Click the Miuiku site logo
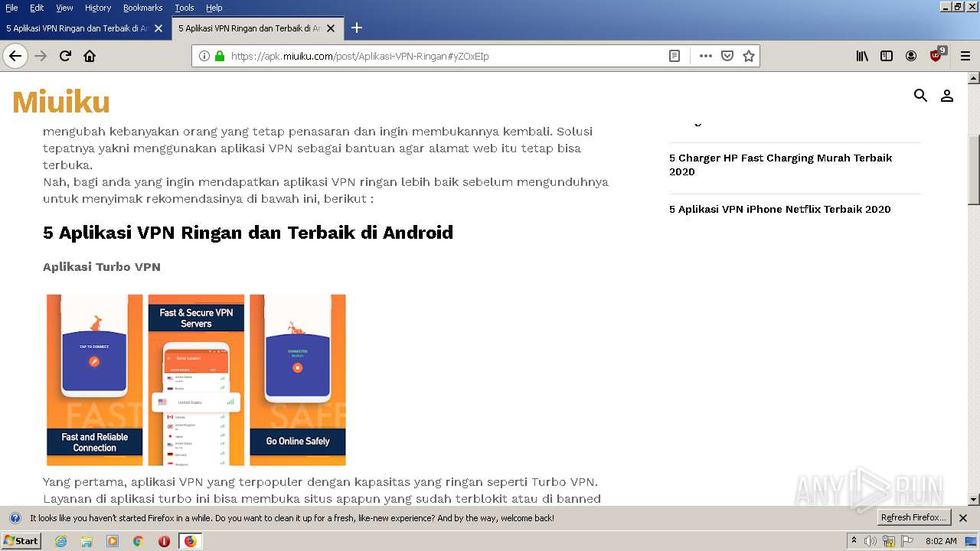Viewport: 980px width, 551px height. click(x=61, y=102)
